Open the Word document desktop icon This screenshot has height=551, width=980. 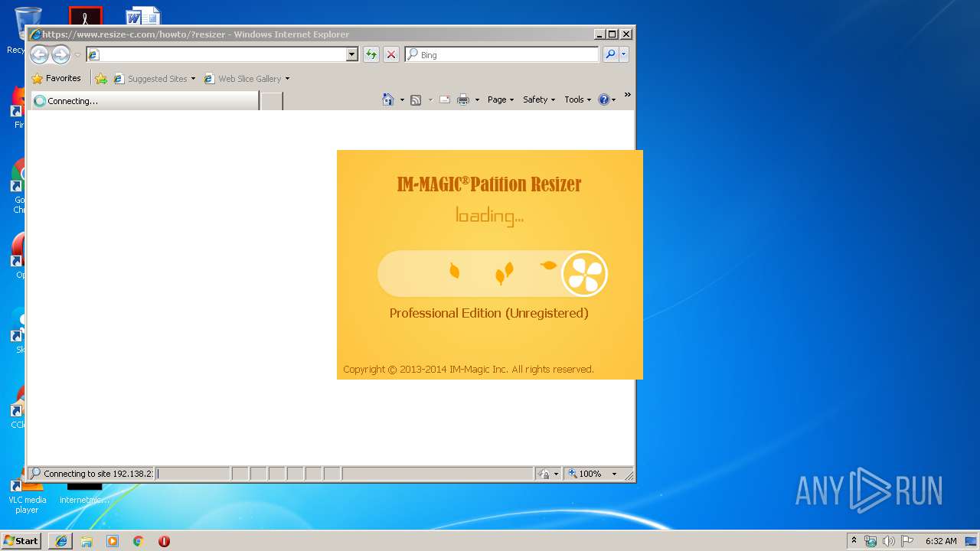(143, 16)
